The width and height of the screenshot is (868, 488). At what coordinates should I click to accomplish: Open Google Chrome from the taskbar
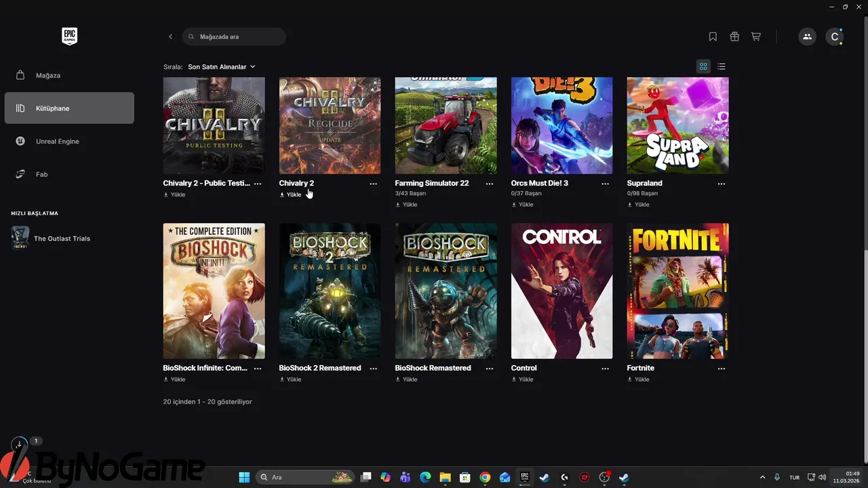click(x=485, y=477)
